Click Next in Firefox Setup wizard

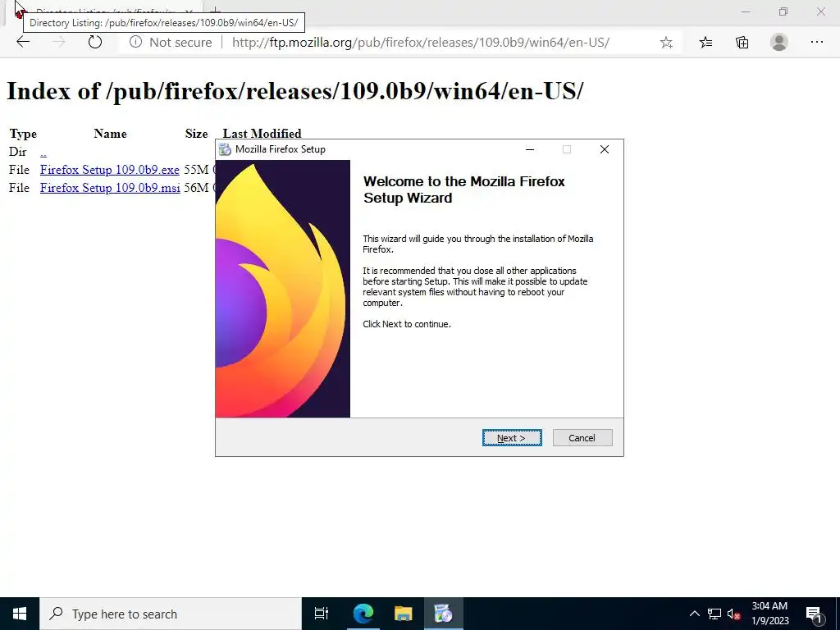[x=512, y=438]
